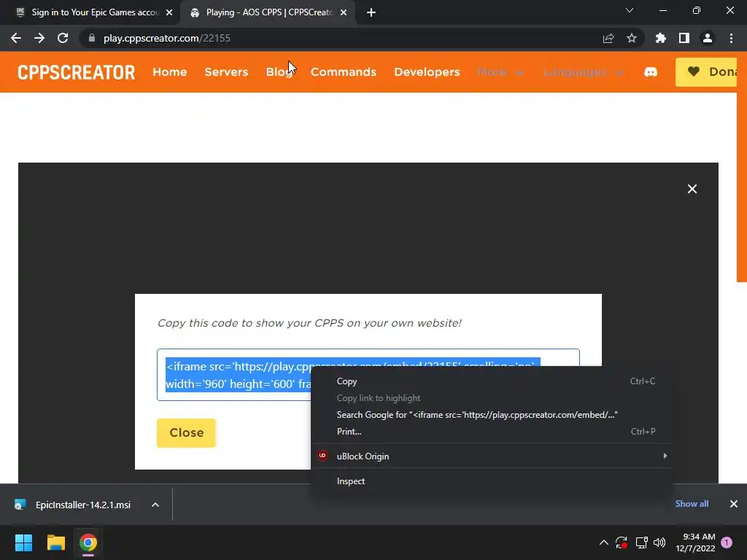Screen dimensions: 747x560
Task: Open the Developers nav link
Action: tap(427, 72)
